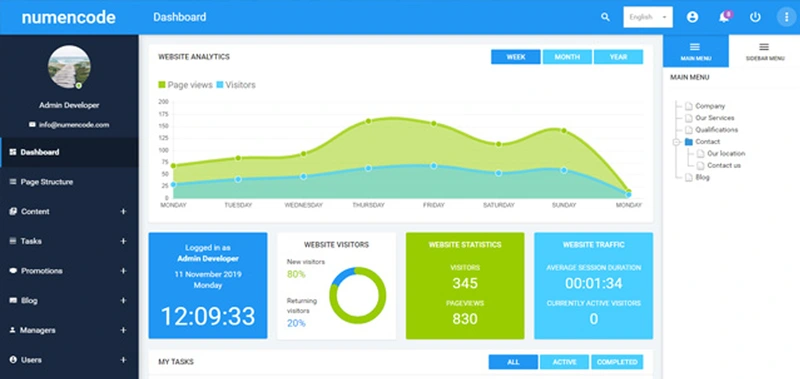Image resolution: width=800 pixels, height=379 pixels.
Task: Select Our Services tree item
Action: (x=715, y=118)
